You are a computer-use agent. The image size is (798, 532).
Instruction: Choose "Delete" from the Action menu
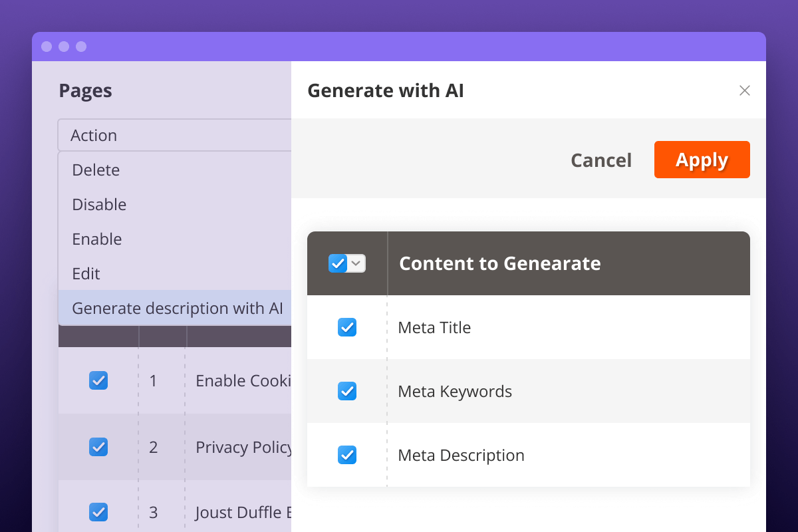(95, 170)
